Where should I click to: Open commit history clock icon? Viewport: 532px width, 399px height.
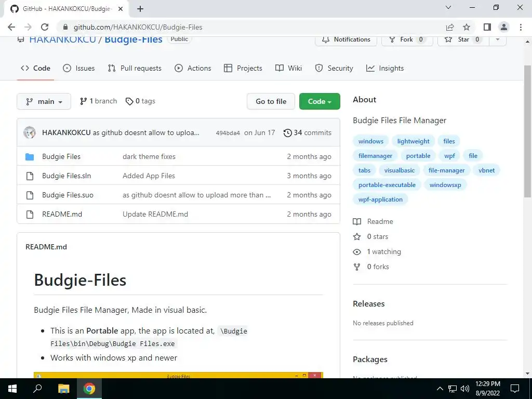click(x=287, y=132)
